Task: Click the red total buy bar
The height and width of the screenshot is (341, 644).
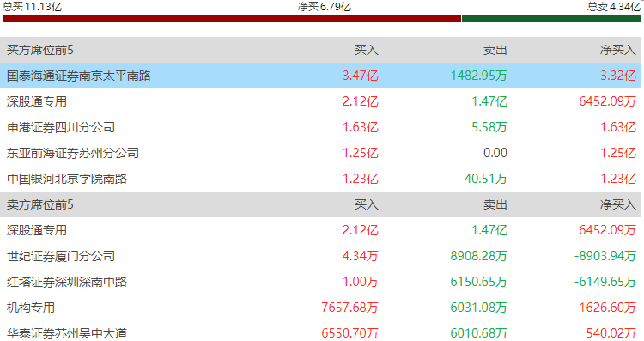Action: [x=232, y=19]
